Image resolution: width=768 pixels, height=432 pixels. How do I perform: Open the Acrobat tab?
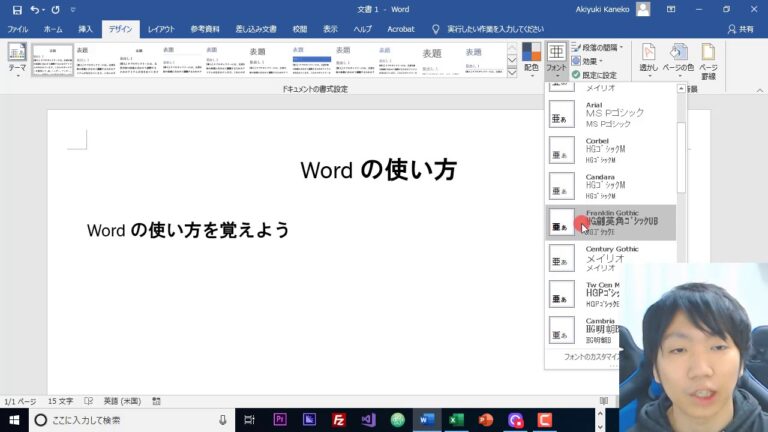pyautogui.click(x=401, y=29)
